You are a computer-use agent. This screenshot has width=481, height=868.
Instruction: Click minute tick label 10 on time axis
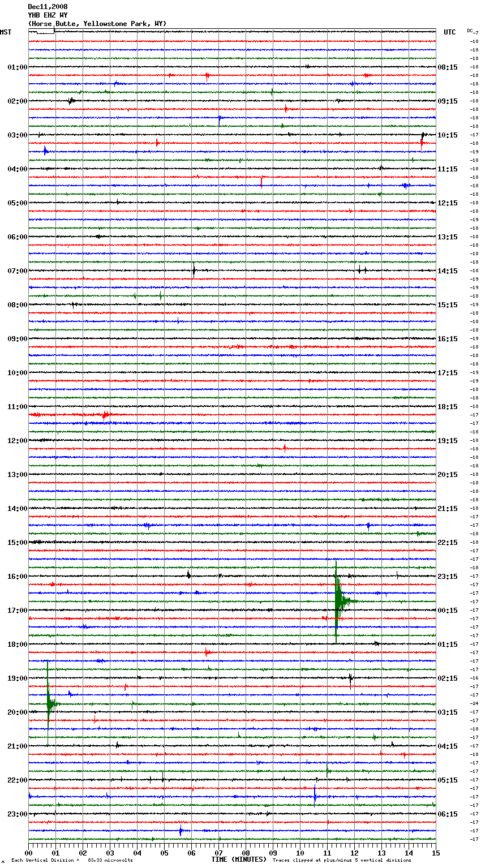click(x=300, y=853)
